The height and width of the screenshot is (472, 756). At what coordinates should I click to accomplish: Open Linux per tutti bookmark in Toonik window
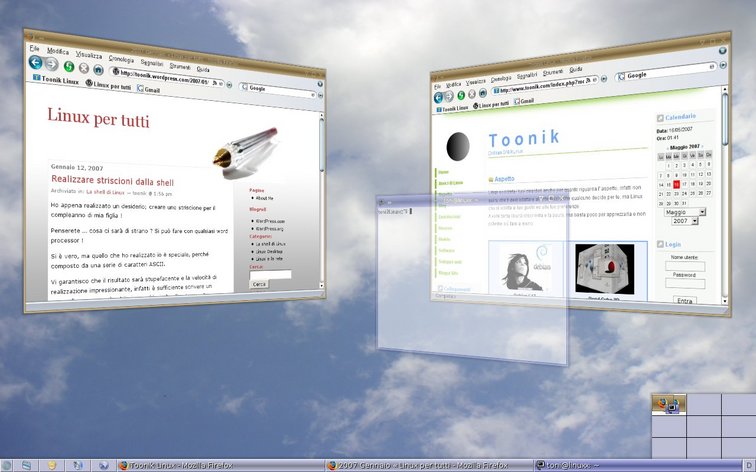point(491,105)
